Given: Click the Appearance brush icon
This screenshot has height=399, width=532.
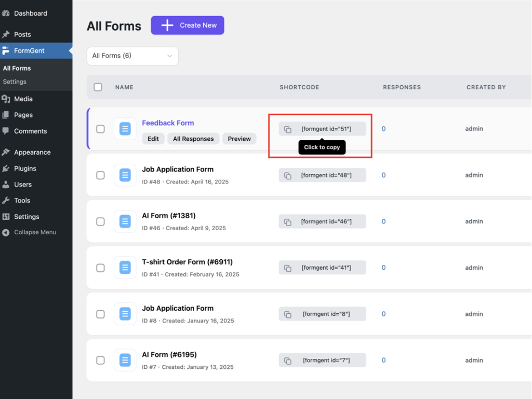Looking at the screenshot, I should [6, 152].
